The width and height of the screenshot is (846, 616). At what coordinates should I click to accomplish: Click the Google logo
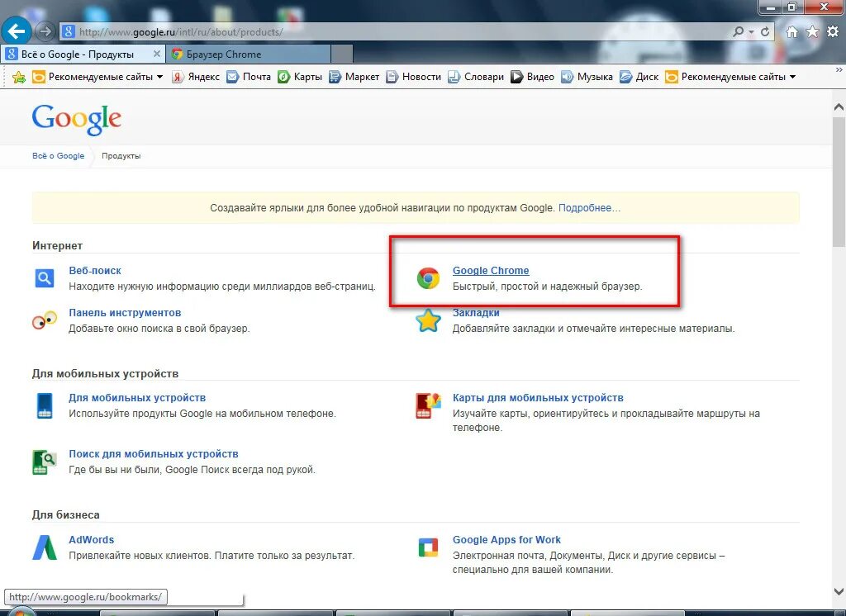point(77,119)
